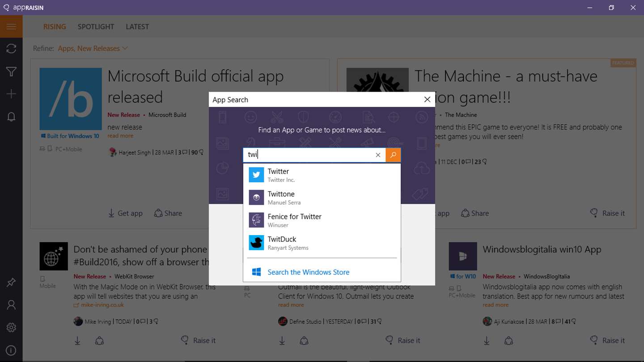Open the hamburger menu in the sidebar

[x=11, y=26]
